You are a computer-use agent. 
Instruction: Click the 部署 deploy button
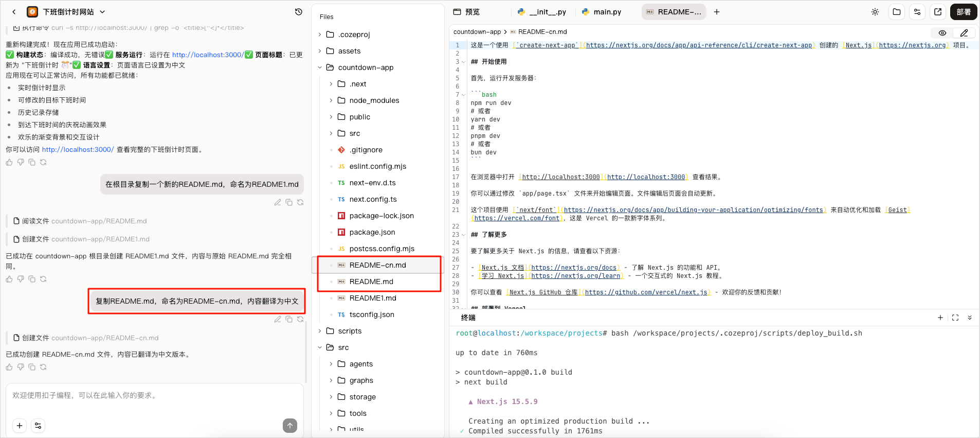[964, 12]
